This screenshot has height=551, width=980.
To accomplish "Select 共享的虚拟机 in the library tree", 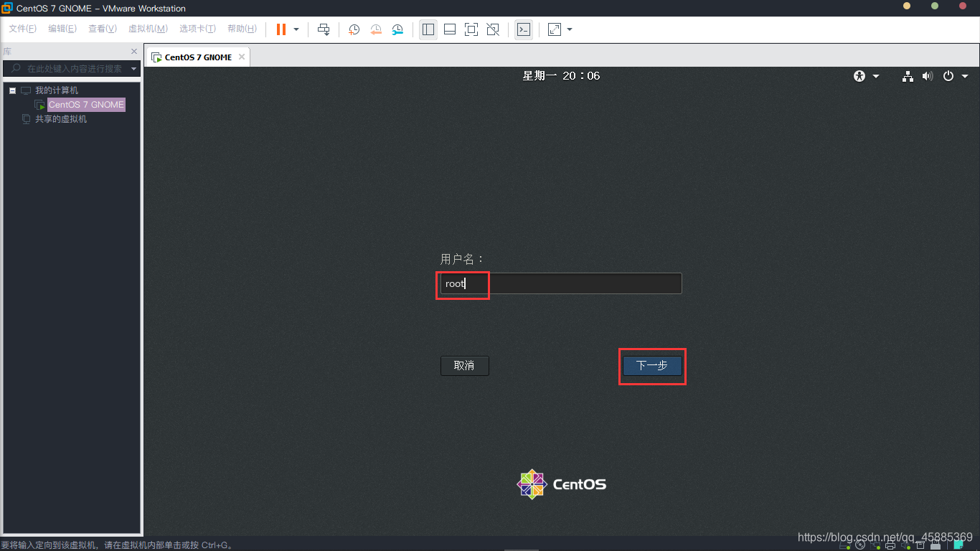I will tap(61, 119).
